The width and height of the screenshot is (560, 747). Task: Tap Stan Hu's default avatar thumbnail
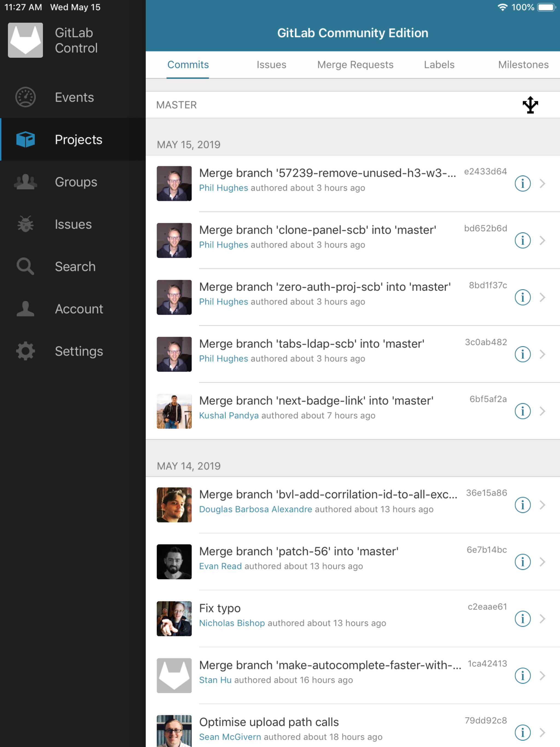174,675
